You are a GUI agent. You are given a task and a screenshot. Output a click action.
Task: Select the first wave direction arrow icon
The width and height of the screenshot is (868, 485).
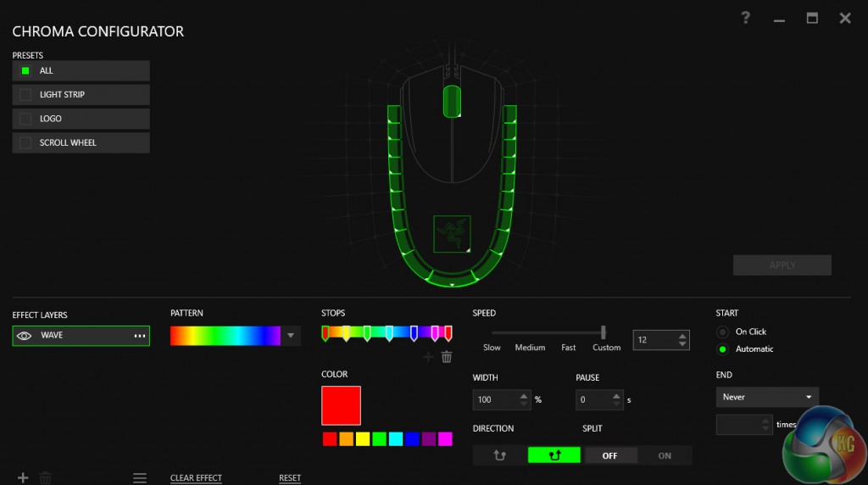499,455
